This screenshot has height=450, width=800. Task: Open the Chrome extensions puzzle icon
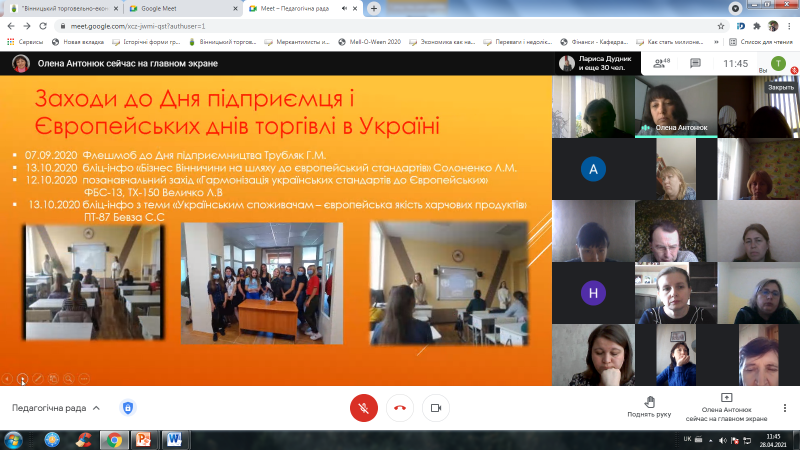[x=757, y=26]
